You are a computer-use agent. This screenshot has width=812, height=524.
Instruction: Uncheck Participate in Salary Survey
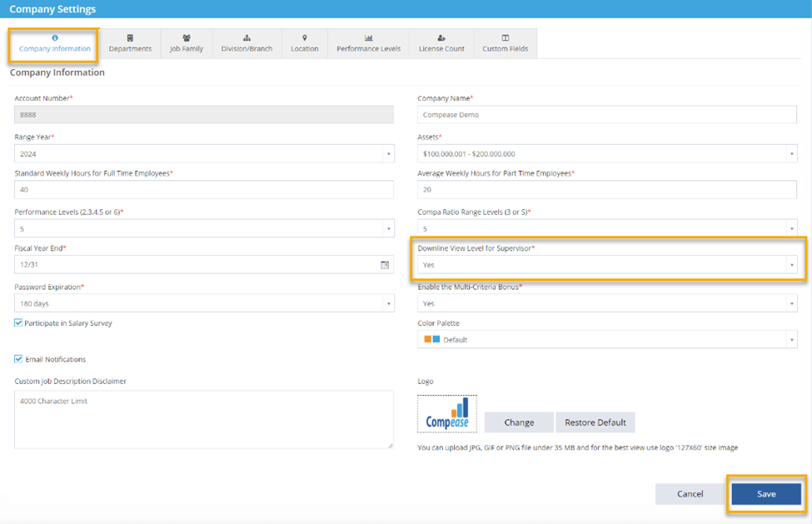(17, 322)
